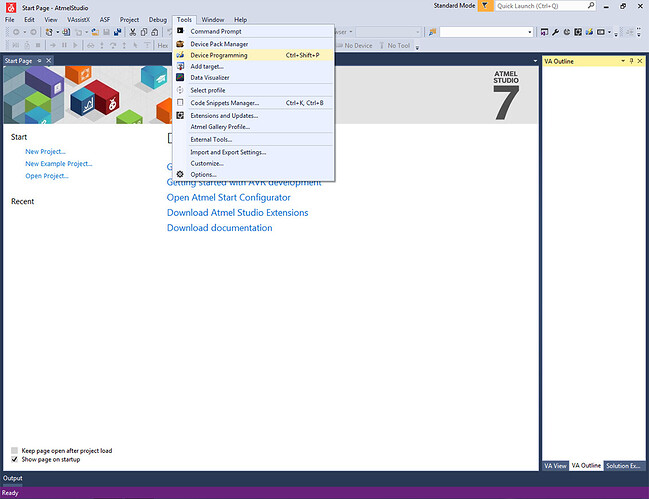Viewport: 649px width, 499px height.
Task: Open the ASF menu
Action: coord(105,19)
